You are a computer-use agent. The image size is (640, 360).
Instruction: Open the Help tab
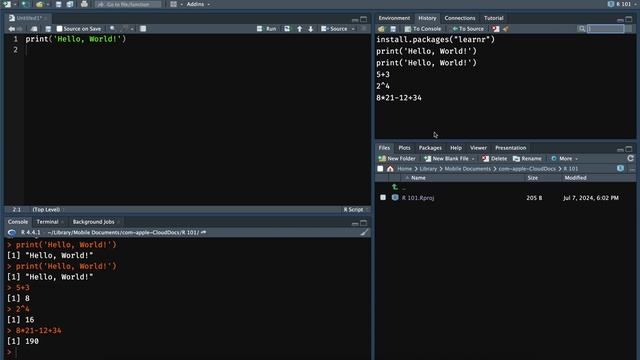(x=456, y=148)
